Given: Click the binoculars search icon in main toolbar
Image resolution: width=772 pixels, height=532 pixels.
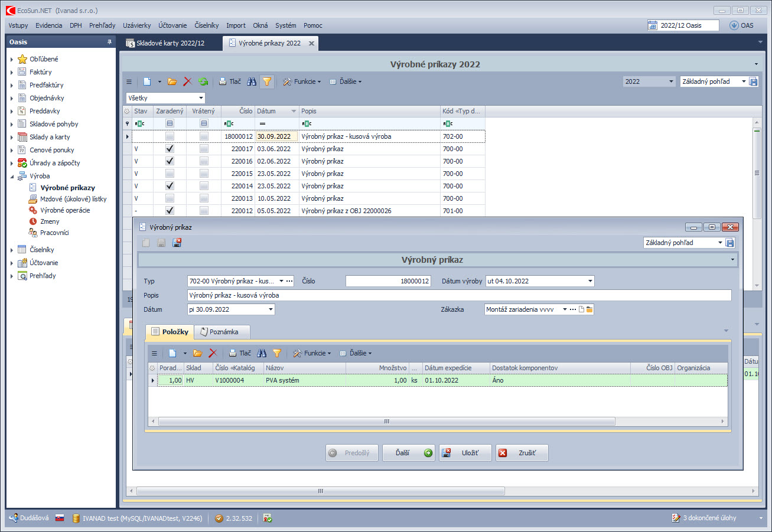Looking at the screenshot, I should pyautogui.click(x=252, y=81).
